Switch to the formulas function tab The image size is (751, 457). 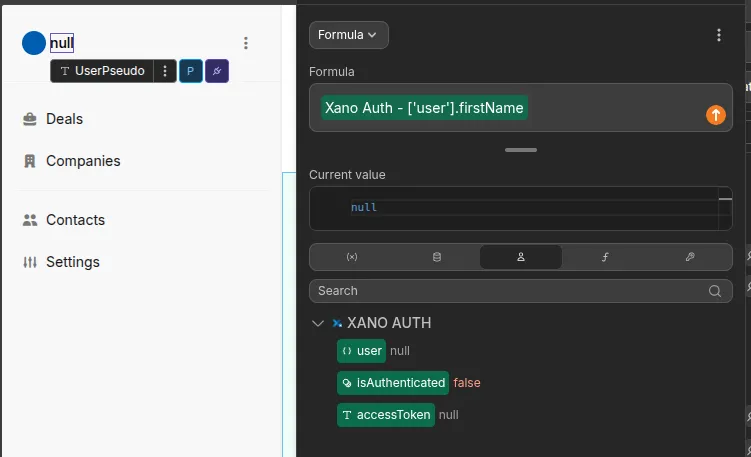pyautogui.click(x=605, y=257)
